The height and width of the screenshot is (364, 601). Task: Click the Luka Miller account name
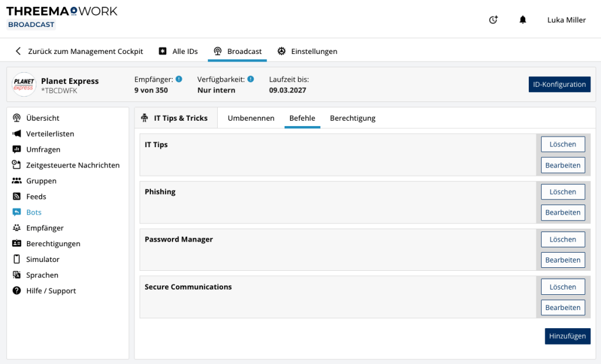(566, 19)
